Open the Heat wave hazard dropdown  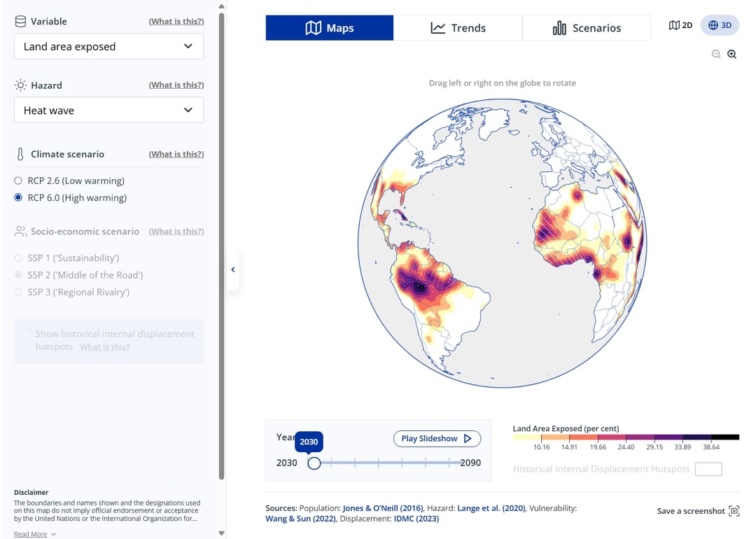[x=108, y=110]
